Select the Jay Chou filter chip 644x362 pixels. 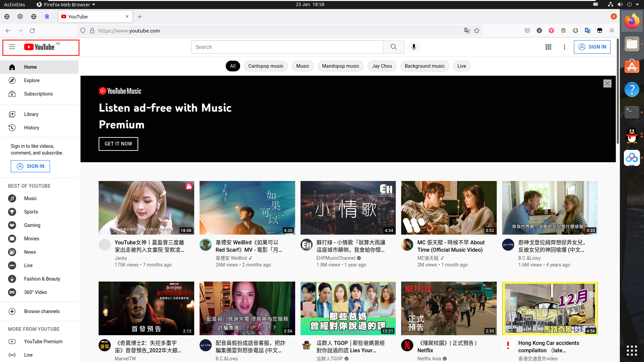coord(382,66)
